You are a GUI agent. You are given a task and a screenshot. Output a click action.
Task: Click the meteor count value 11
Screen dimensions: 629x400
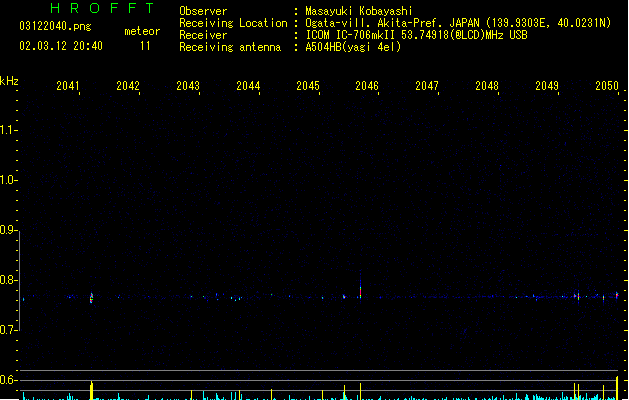145,46
